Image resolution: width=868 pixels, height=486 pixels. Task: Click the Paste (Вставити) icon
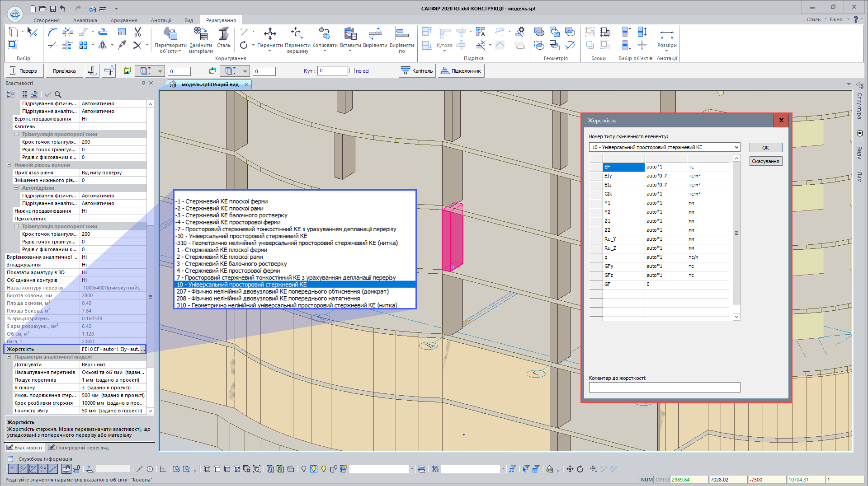click(350, 34)
